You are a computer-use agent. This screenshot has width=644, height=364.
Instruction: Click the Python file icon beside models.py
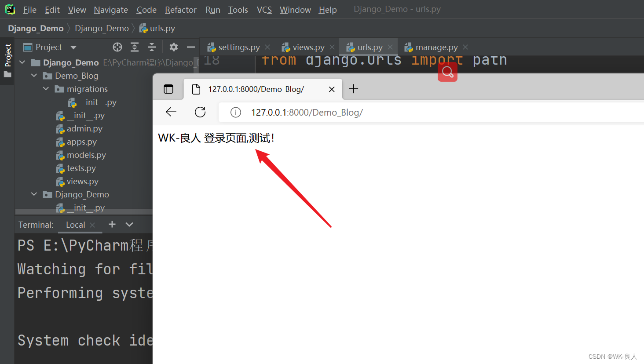(60, 155)
